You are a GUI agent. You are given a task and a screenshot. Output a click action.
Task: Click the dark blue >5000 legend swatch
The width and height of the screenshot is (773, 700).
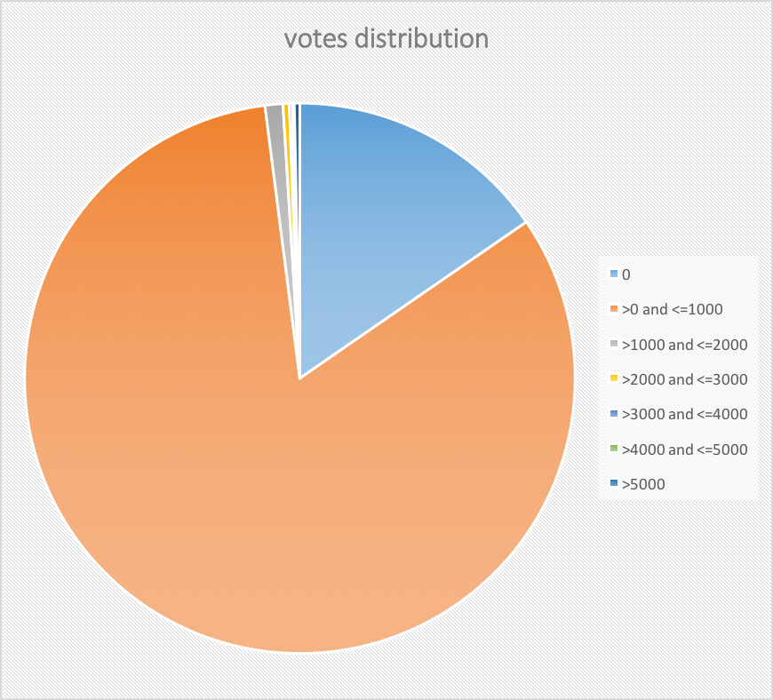(x=614, y=484)
